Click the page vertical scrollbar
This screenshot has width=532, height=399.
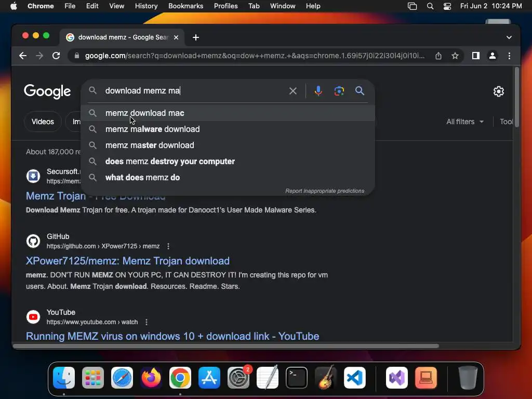click(516, 98)
